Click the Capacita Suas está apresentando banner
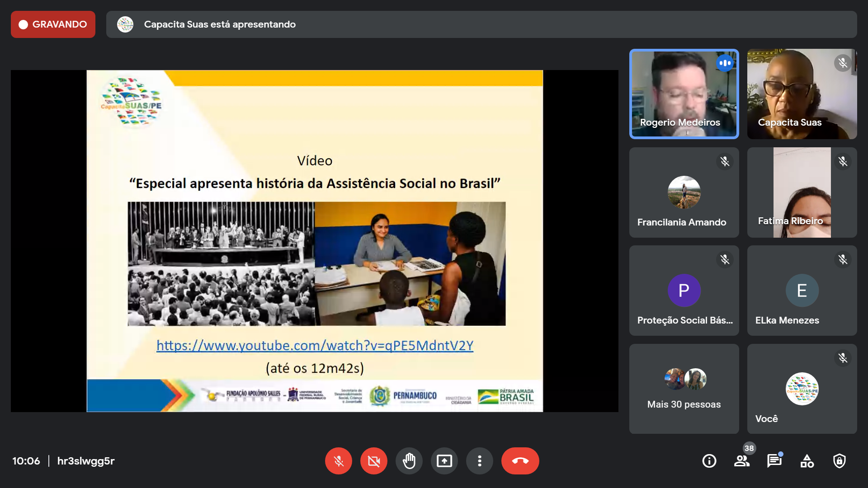This screenshot has width=868, height=488. (x=220, y=24)
